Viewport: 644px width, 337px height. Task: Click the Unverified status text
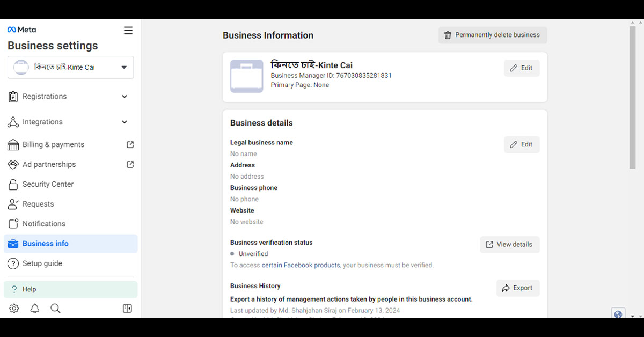253,254
